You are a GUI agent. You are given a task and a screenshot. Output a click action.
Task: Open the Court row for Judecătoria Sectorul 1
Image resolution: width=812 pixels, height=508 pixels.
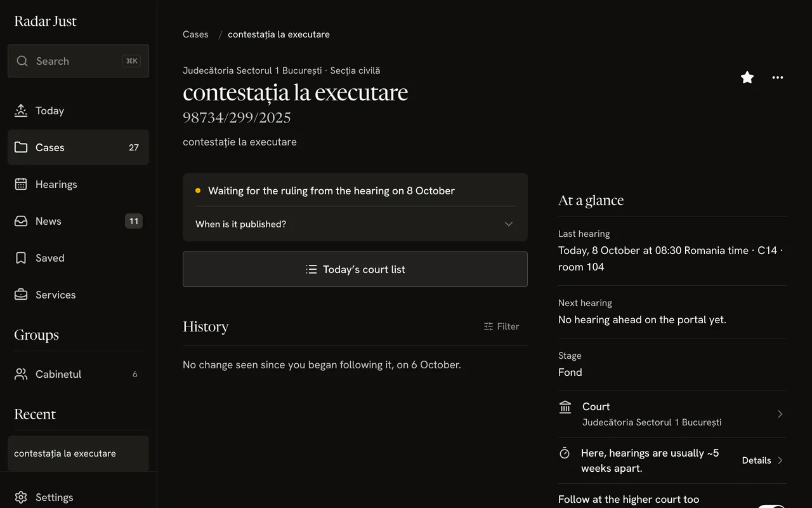pos(672,414)
